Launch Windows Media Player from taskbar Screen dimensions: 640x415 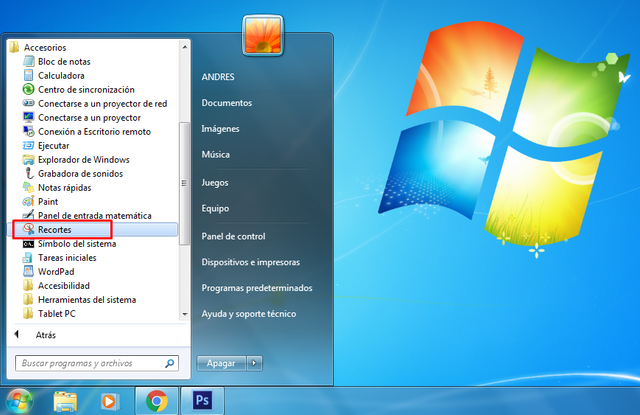(x=109, y=402)
